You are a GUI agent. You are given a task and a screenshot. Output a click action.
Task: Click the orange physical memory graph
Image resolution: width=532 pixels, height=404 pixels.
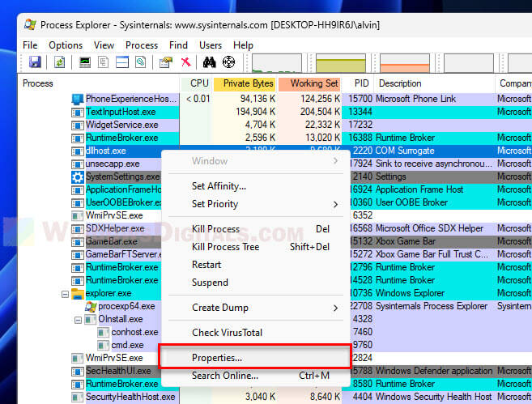(405, 63)
